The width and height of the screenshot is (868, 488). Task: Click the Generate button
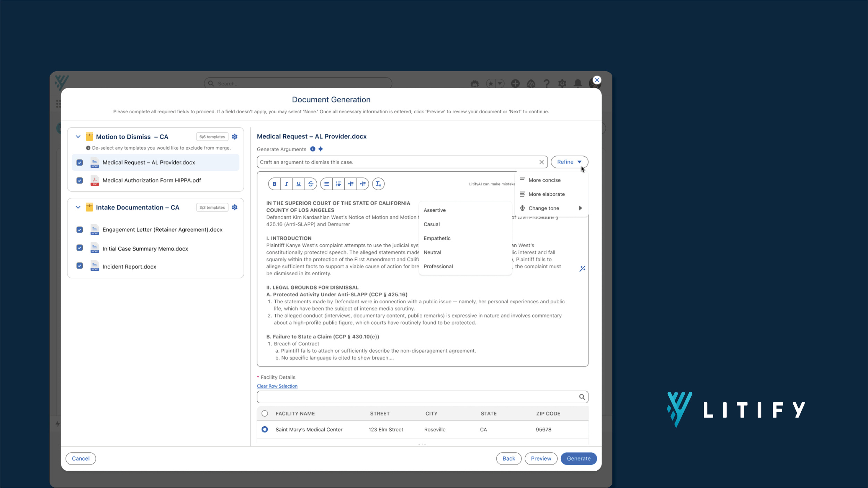click(579, 458)
